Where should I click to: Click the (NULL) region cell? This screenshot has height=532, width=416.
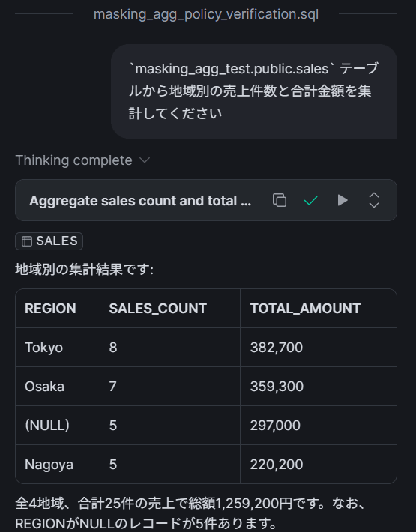(58, 426)
